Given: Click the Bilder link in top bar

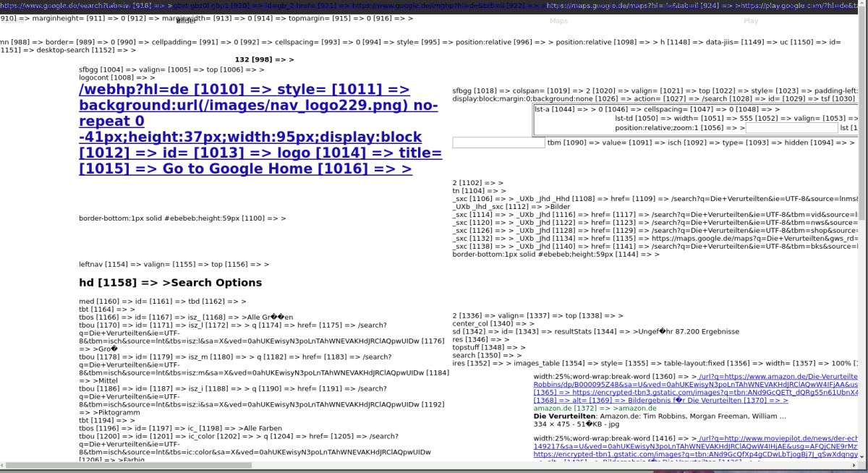Looking at the screenshot, I should point(186,20).
